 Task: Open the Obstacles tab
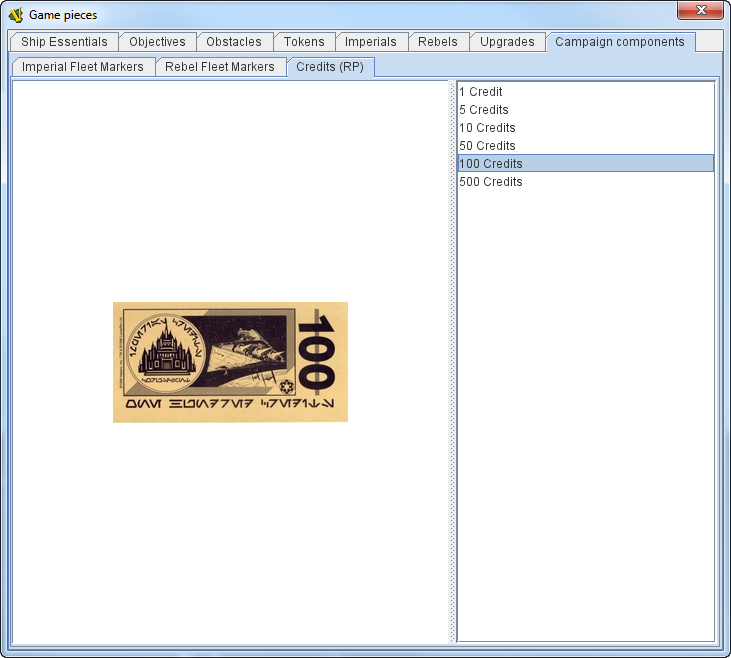click(x=234, y=42)
